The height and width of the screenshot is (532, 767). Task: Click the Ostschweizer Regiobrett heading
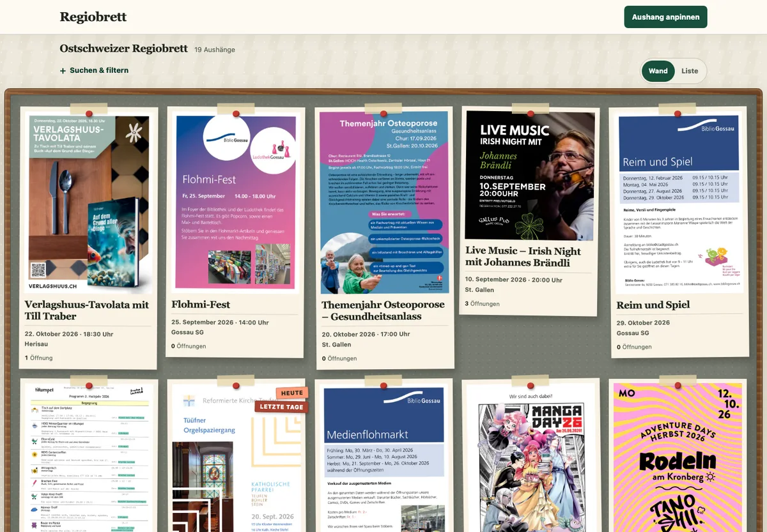pyautogui.click(x=124, y=49)
